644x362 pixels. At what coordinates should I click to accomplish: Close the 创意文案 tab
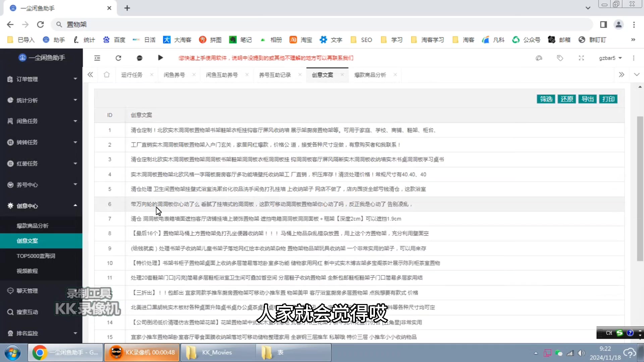(x=342, y=75)
